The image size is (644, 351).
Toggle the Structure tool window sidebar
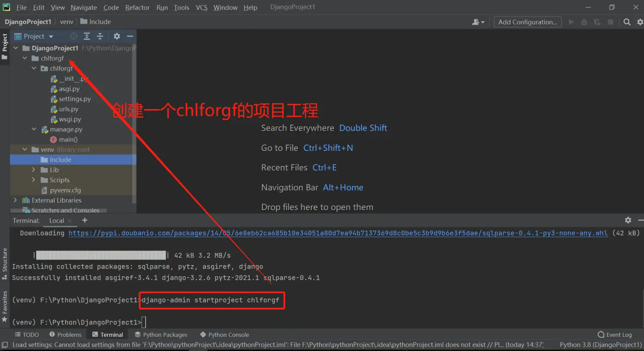tap(5, 263)
